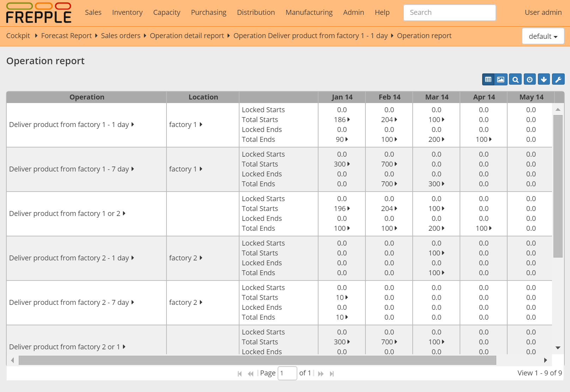Click inside the Search box
Image resolution: width=570 pixels, height=392 pixels.
tap(449, 12)
